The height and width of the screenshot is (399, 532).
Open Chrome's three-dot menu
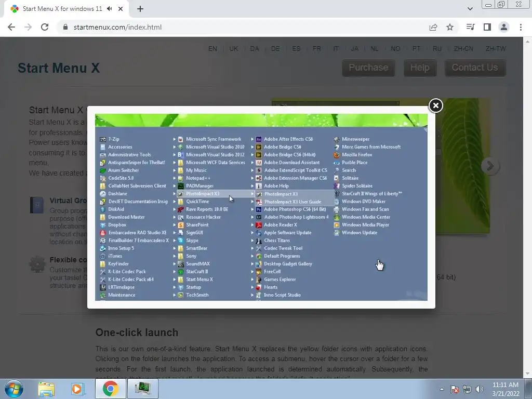coord(521,27)
